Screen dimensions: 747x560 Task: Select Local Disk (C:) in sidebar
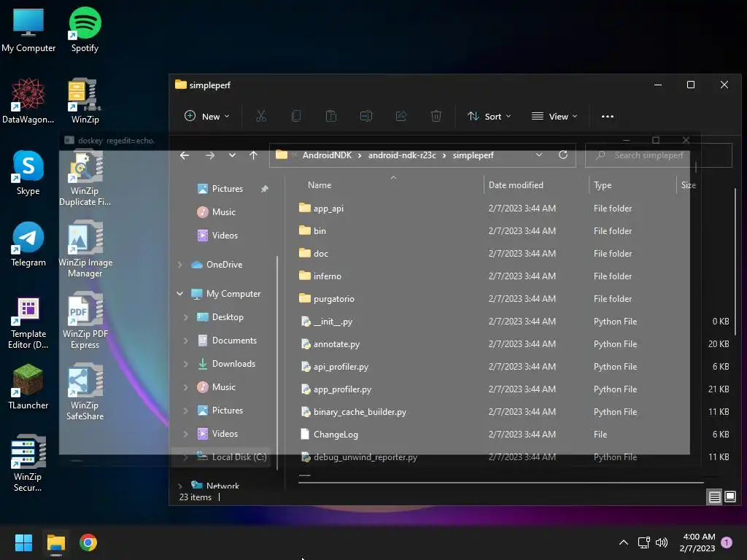(231, 457)
